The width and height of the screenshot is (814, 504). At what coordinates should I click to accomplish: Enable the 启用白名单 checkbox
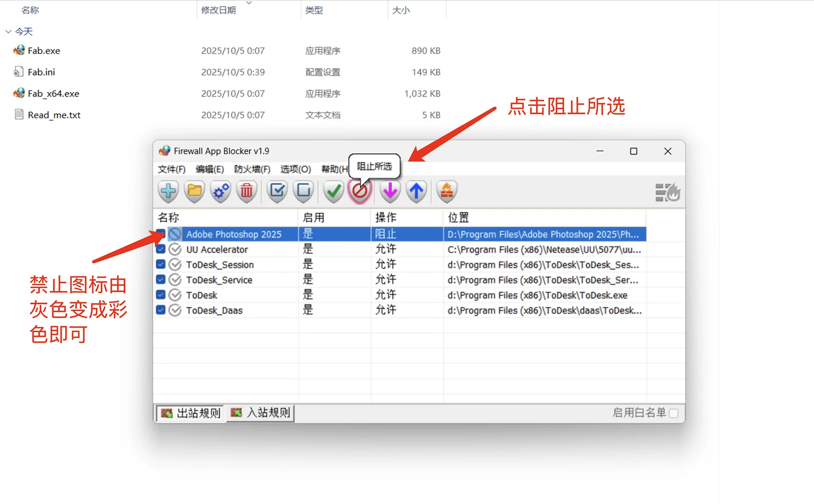coord(674,413)
